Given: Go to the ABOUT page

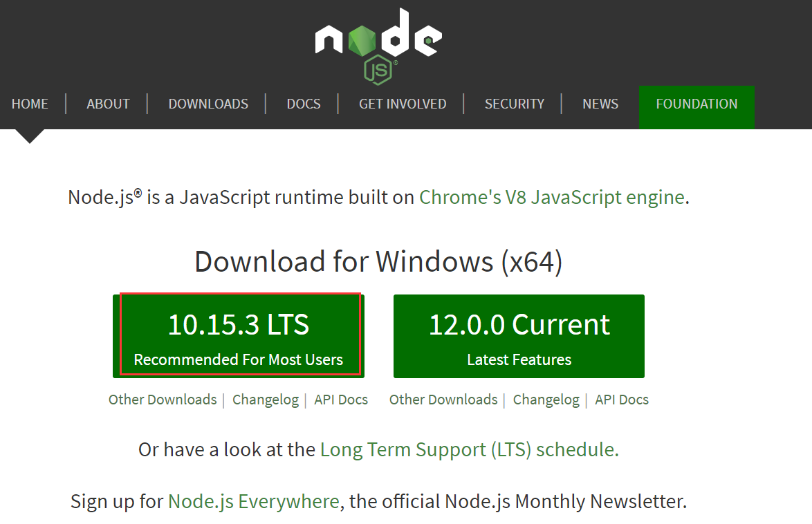Looking at the screenshot, I should 108,104.
